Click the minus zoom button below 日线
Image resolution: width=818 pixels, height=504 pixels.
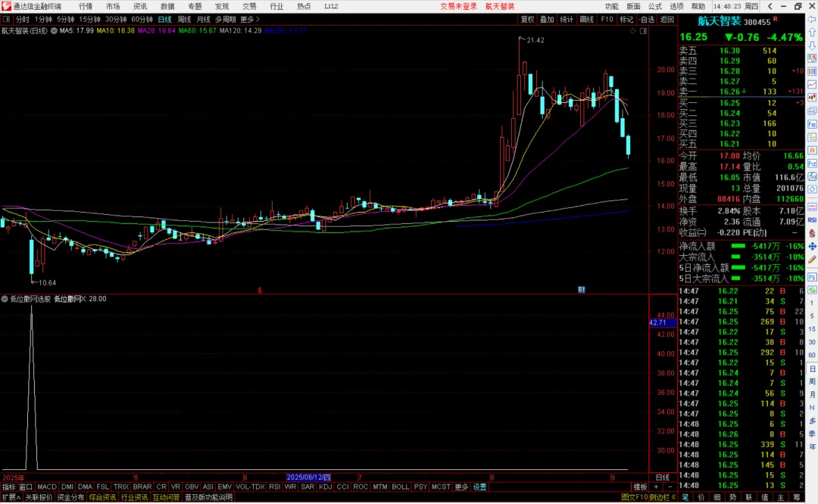point(670,487)
